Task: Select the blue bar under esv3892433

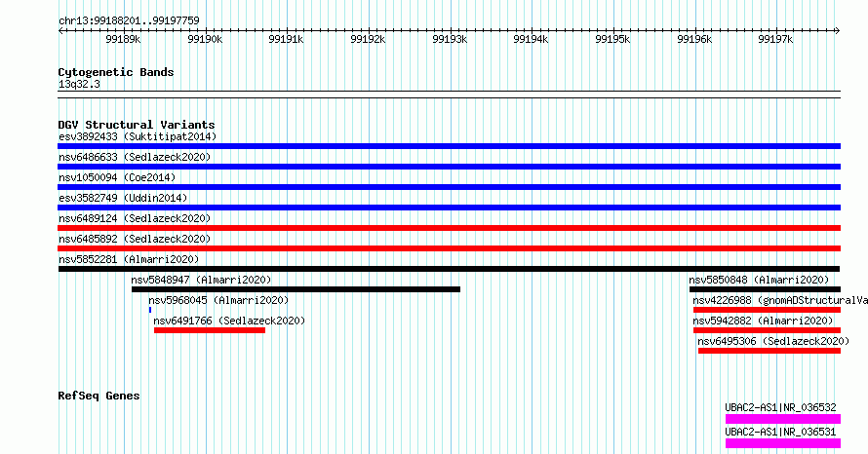Action: 449,146
